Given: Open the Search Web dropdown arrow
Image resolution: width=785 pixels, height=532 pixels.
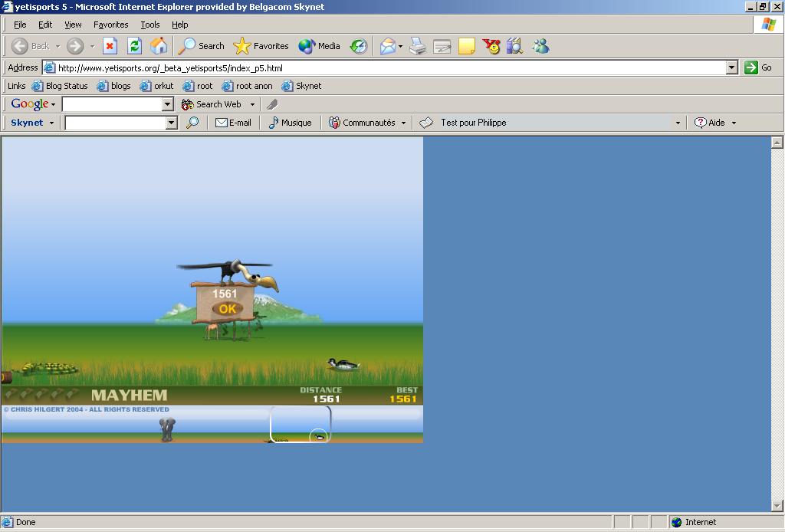Looking at the screenshot, I should tap(252, 104).
